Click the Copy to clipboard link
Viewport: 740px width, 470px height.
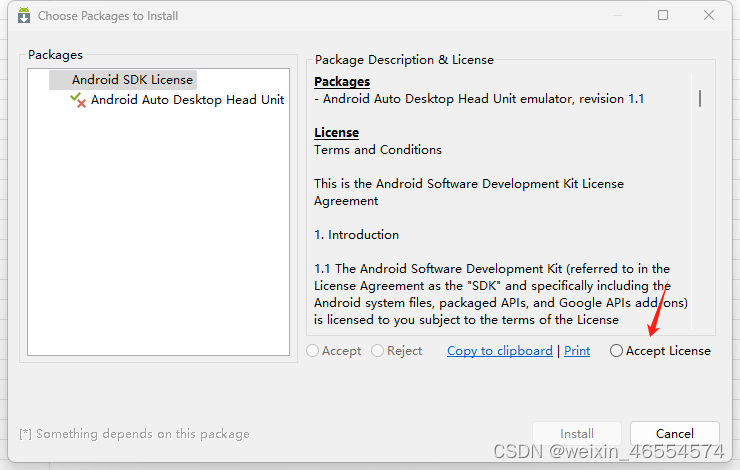point(500,351)
